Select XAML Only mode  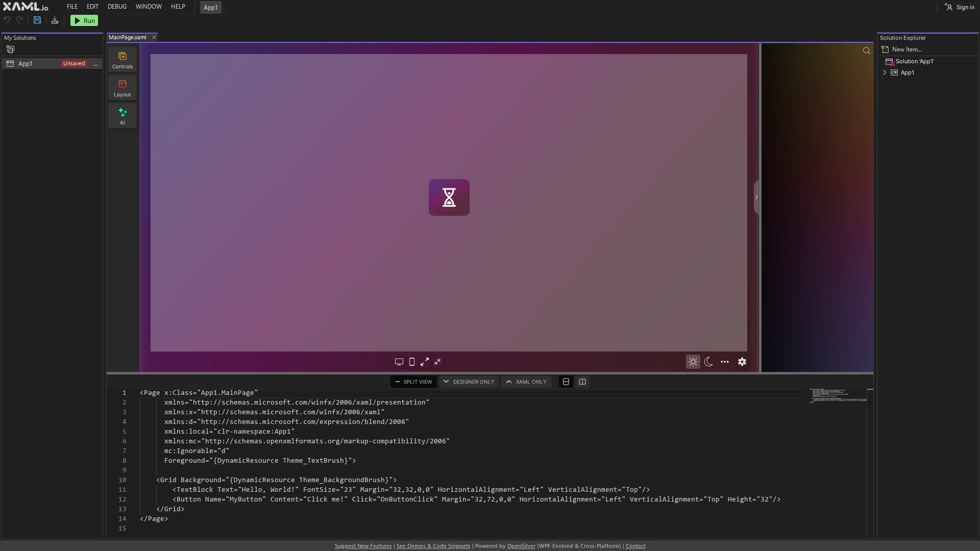[x=526, y=382]
